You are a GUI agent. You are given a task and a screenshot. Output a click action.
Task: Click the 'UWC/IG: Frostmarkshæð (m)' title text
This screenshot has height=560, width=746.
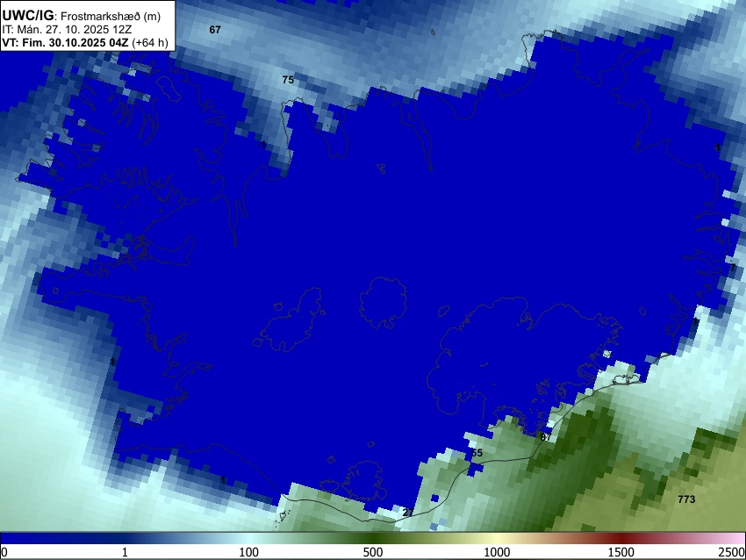click(82, 16)
